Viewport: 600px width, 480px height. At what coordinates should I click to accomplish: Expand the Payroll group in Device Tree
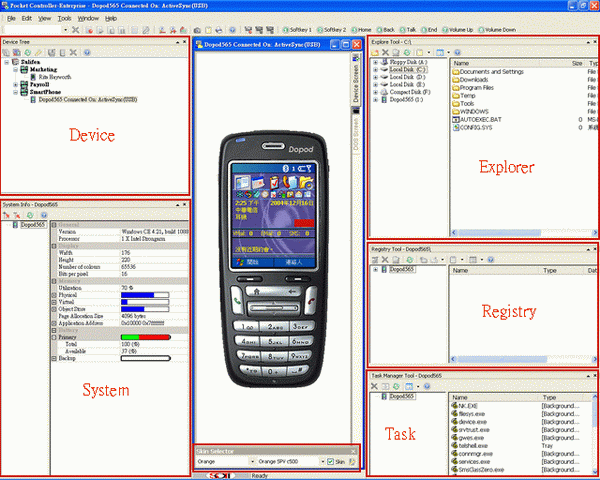click(16, 85)
